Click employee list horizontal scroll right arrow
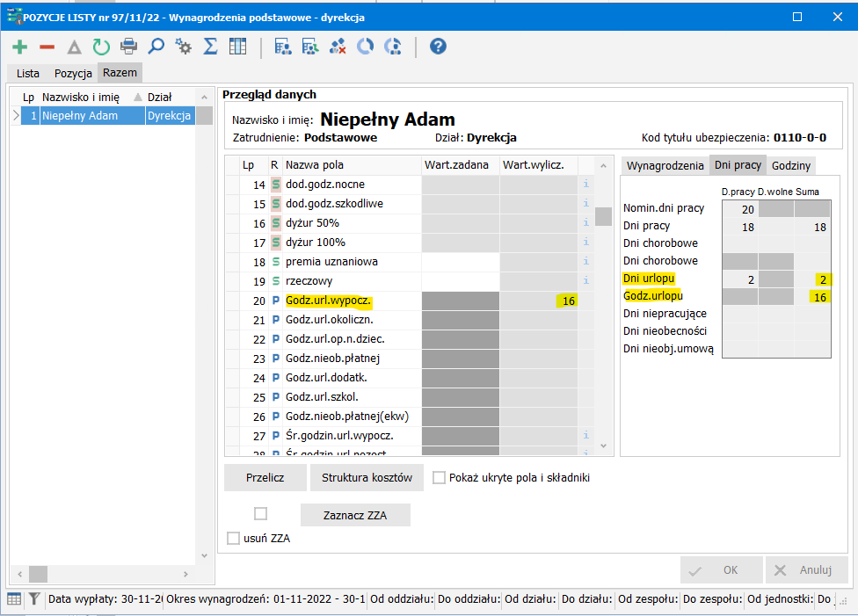Viewport: 858px width, 616px height. [x=186, y=574]
